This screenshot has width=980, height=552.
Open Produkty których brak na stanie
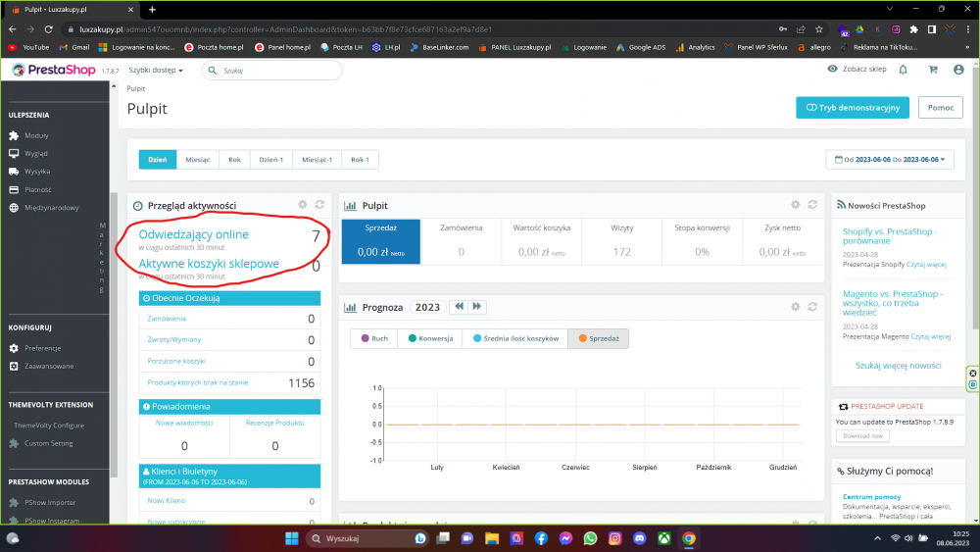pyautogui.click(x=198, y=382)
